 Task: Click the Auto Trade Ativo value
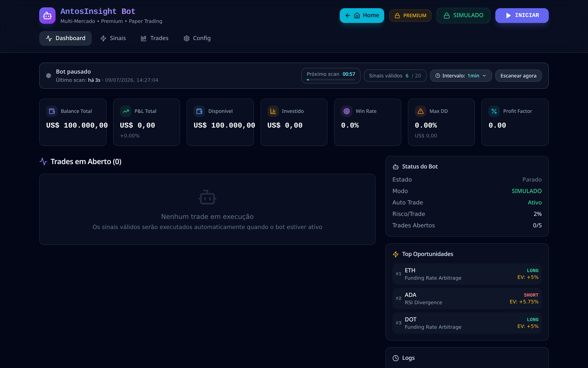tap(535, 203)
